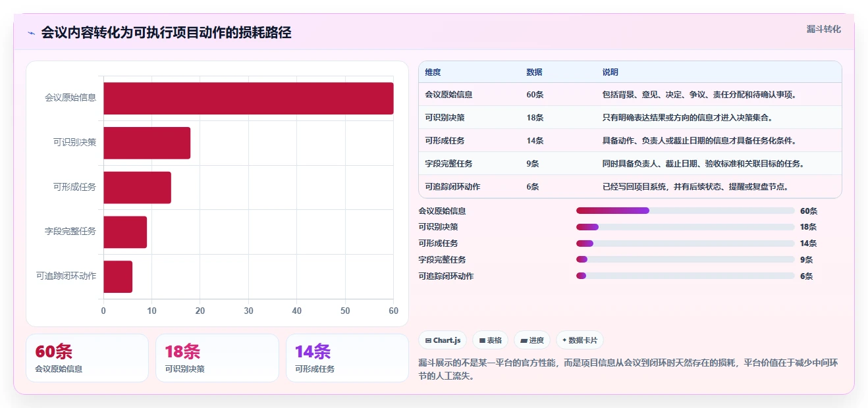Click the 会议原始信息 label beside the progress bars

tap(443, 211)
